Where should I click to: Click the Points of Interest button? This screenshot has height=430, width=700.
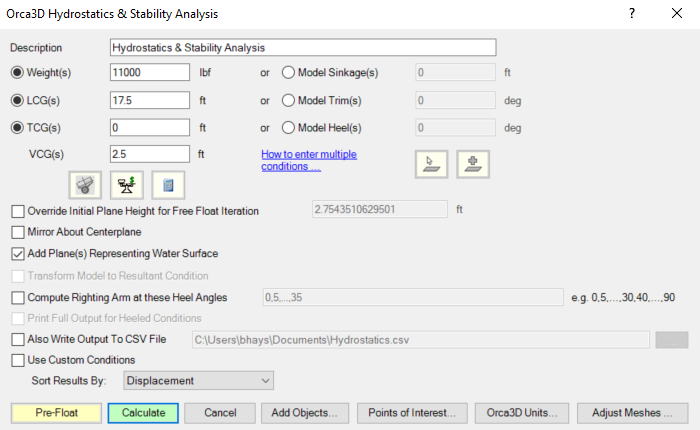412,413
